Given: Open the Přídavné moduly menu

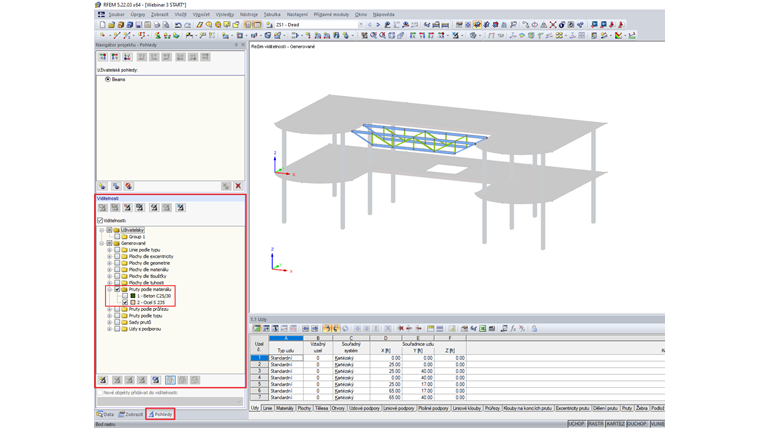Looking at the screenshot, I should point(331,15).
